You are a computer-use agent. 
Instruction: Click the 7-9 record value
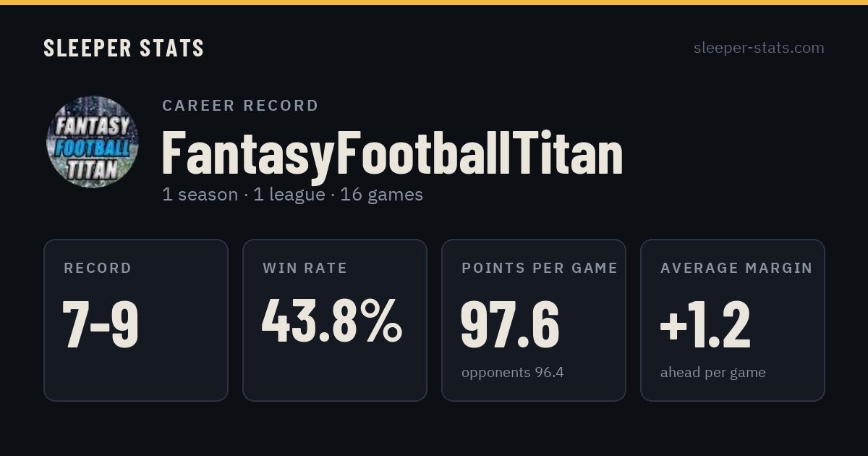(101, 324)
